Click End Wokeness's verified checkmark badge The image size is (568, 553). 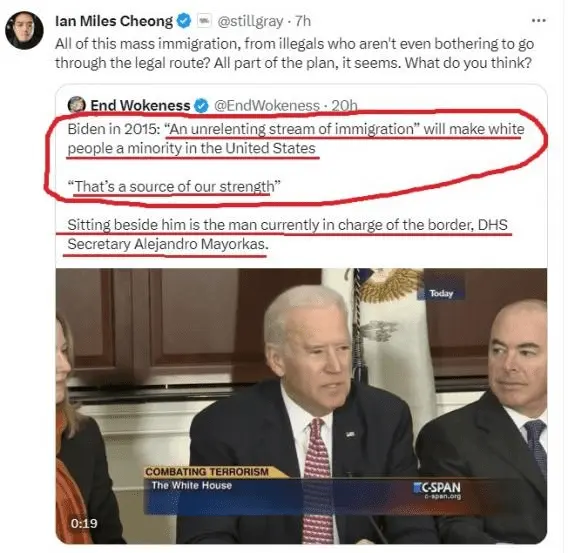click(201, 106)
